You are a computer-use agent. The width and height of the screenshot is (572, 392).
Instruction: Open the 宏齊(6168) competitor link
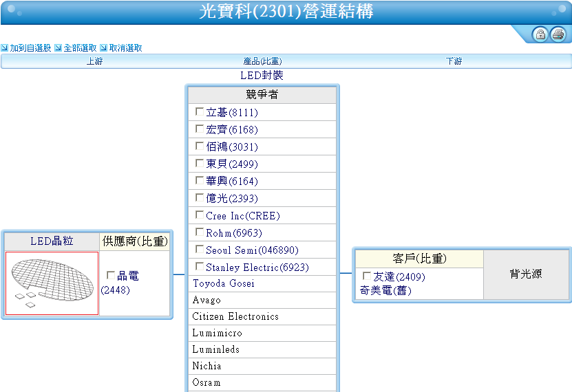[x=232, y=130]
